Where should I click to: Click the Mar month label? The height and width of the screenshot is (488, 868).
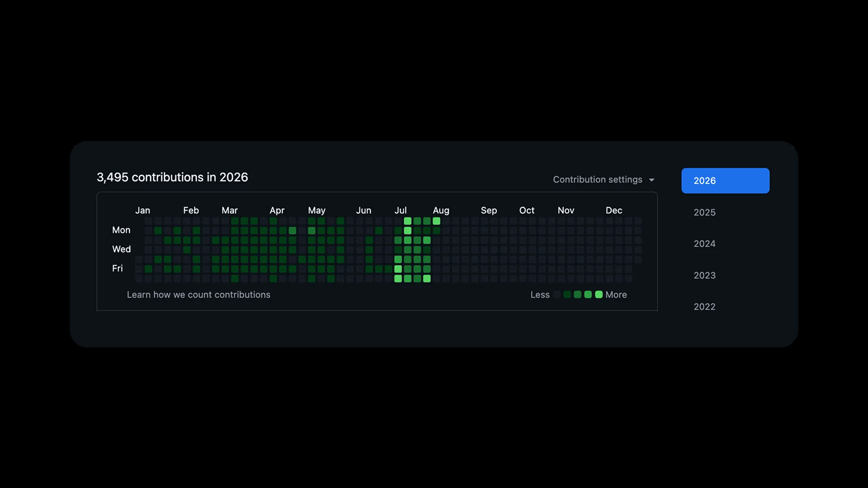click(x=230, y=210)
